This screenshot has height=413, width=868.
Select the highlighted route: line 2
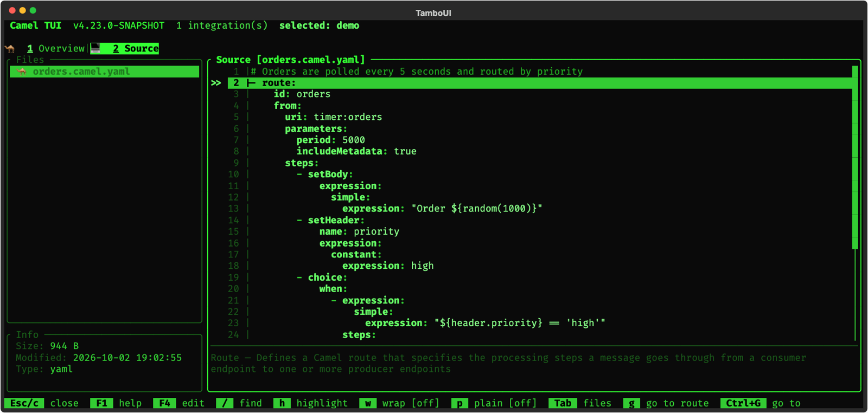540,83
